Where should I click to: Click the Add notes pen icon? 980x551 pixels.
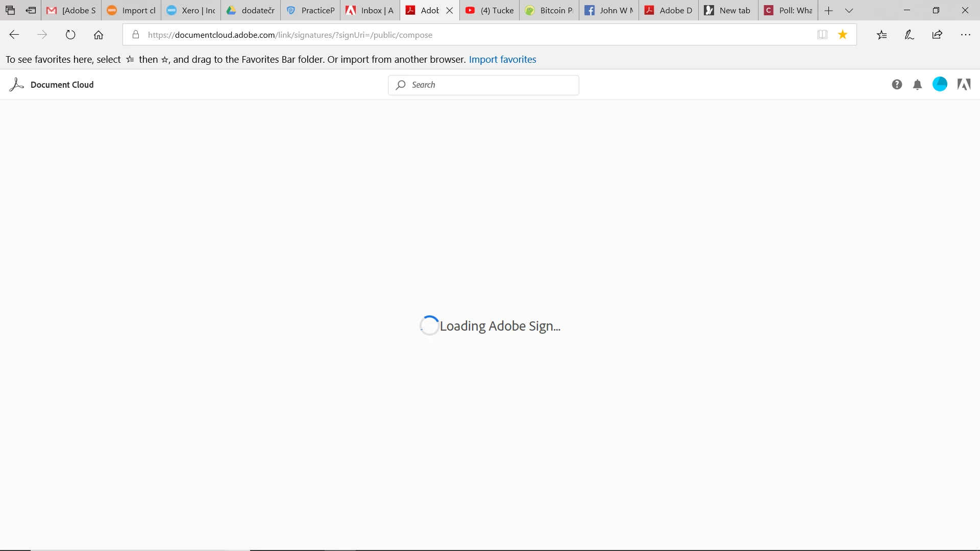pos(909,35)
